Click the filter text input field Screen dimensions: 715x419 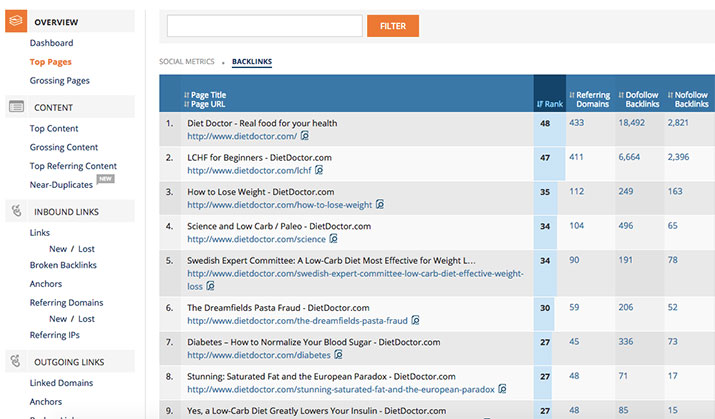click(264, 26)
